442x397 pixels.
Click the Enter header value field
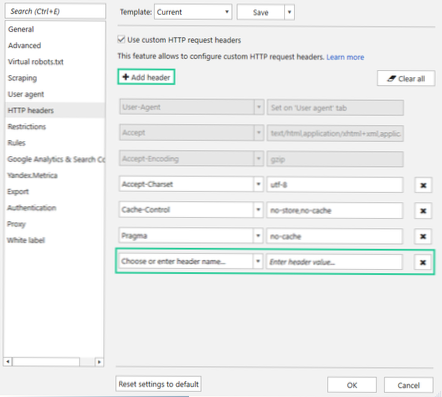[x=335, y=262]
